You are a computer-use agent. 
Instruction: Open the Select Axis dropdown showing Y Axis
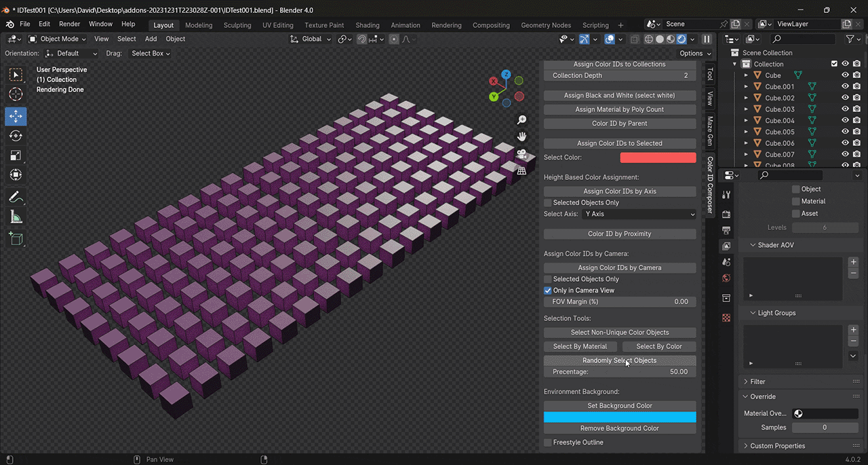(637, 213)
